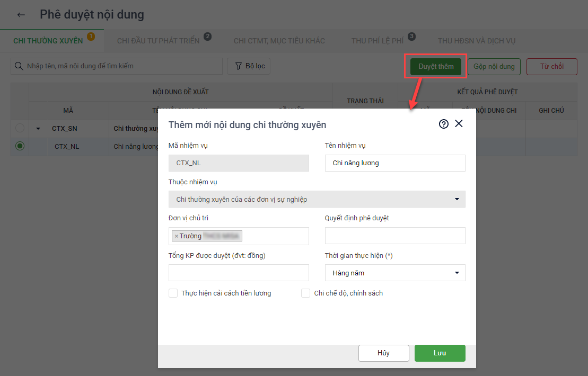
Task: Open the help icon in dialog header
Action: click(x=444, y=124)
